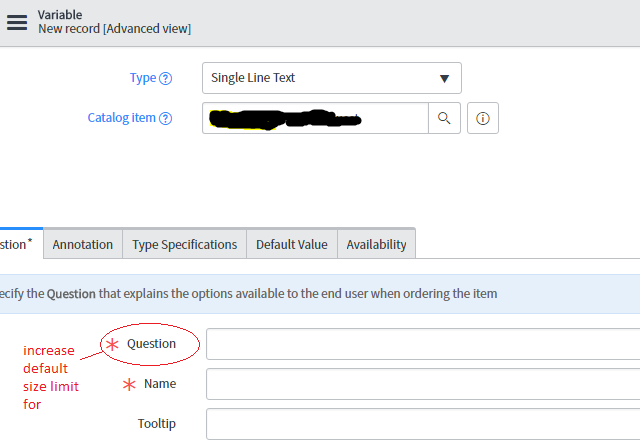Switch to the Type Specifications tab
The height and width of the screenshot is (440, 642).
click(x=185, y=244)
